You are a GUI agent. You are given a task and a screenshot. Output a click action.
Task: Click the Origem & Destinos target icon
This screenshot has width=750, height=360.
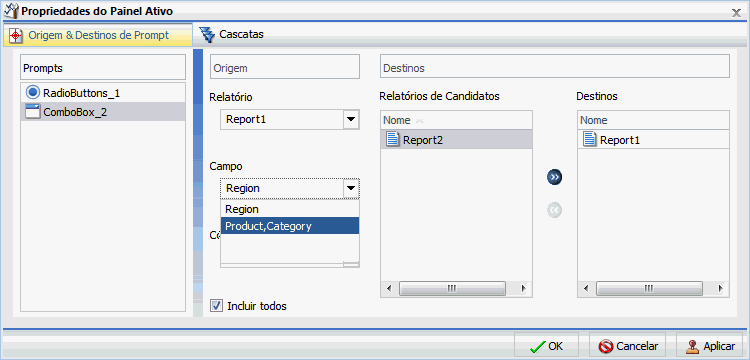[16, 35]
